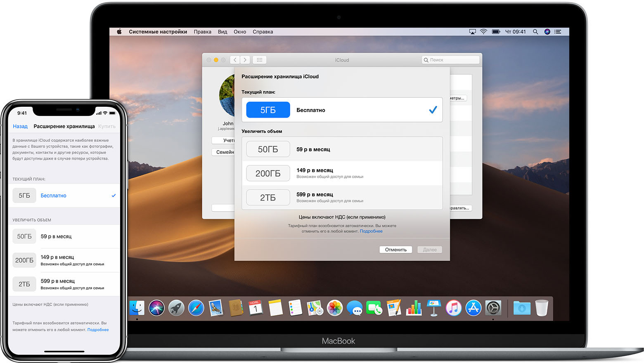The height and width of the screenshot is (363, 644).
Task: Select 50ГБ plan for 59 р on Mac
Action: 342,149
